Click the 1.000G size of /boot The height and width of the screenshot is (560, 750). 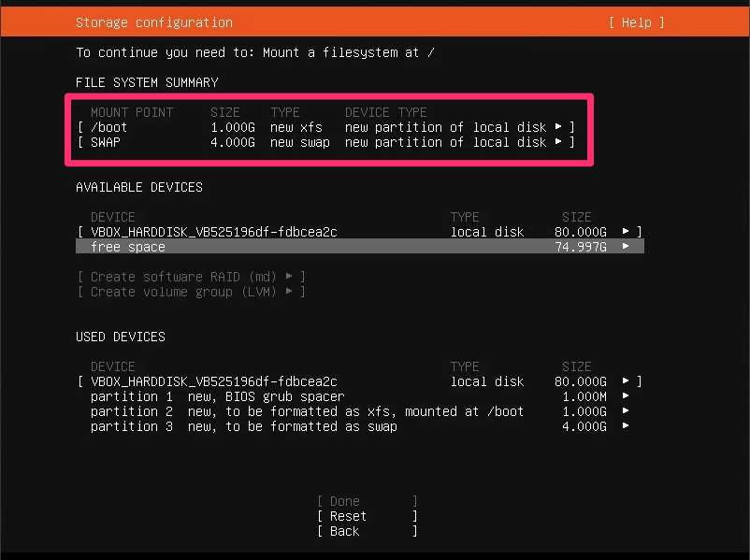[x=233, y=127]
